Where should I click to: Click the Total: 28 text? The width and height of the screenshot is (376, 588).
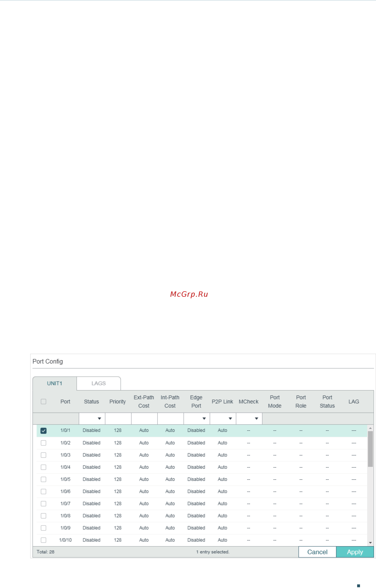[45, 552]
